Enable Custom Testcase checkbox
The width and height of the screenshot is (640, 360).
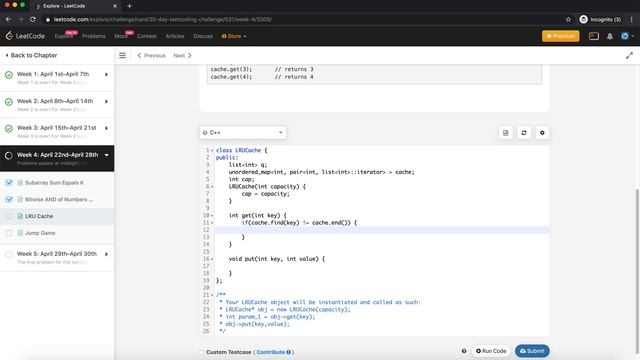[202, 352]
